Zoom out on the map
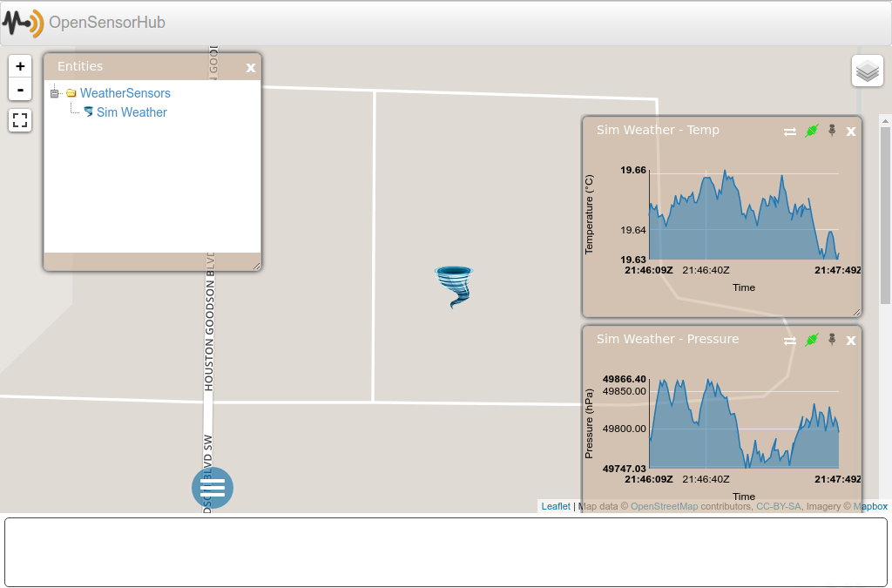This screenshot has height=588, width=892. [20, 89]
